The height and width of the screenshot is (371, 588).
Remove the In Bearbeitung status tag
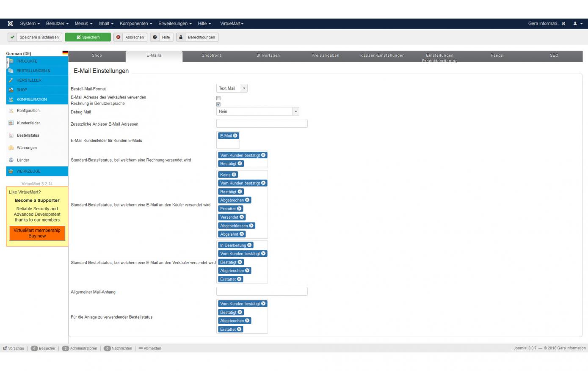(249, 245)
